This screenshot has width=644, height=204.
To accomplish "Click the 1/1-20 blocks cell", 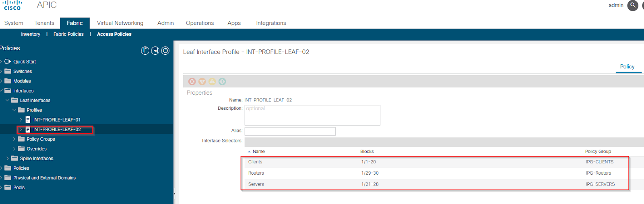I will click(x=369, y=162).
